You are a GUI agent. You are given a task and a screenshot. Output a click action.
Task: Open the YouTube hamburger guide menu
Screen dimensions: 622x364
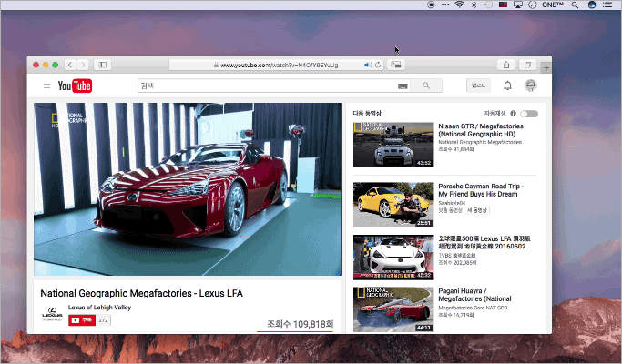(x=46, y=86)
